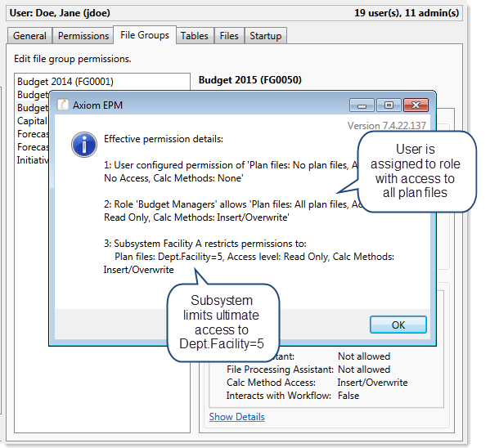Screen dimensions: 490x448
Task: Click the 'User: Doe, Jane (jdoe)' header
Action: pos(60,13)
